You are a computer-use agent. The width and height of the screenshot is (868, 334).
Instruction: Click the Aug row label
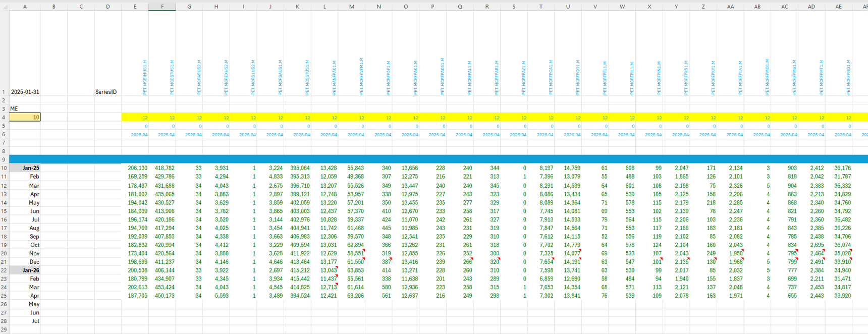[x=25, y=228]
